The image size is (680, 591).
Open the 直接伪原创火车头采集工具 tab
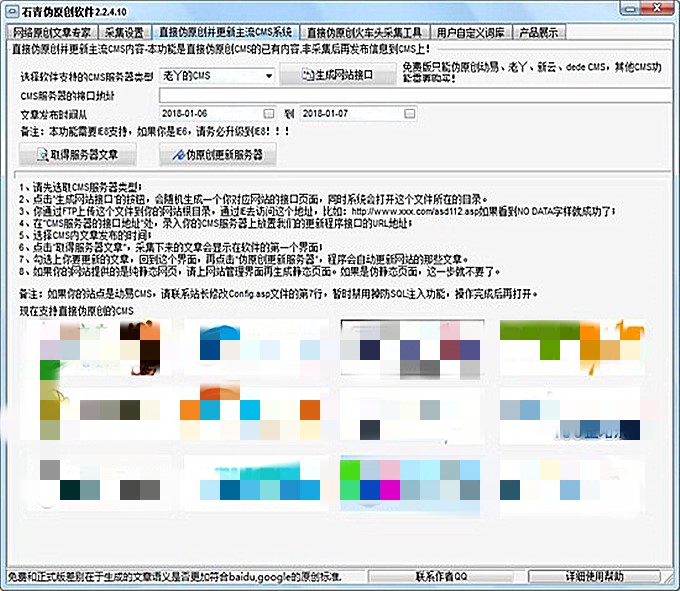tap(365, 33)
